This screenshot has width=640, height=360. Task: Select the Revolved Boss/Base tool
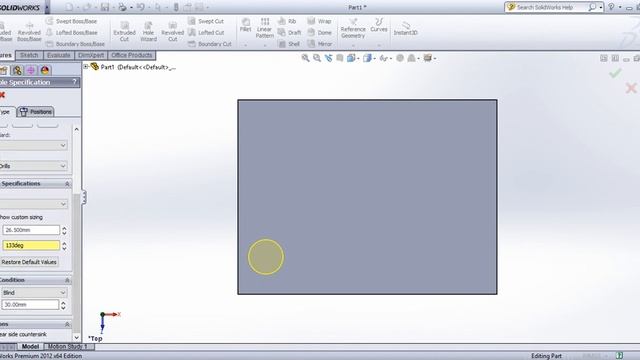[29, 31]
